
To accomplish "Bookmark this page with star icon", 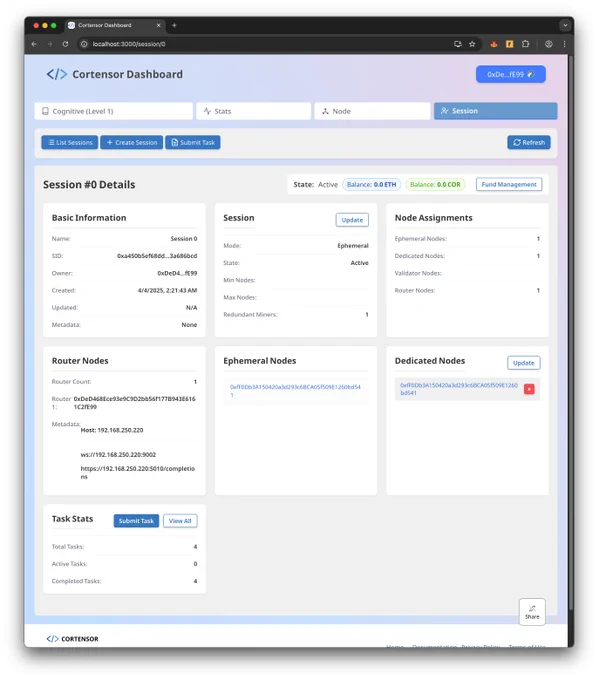I will tap(472, 44).
